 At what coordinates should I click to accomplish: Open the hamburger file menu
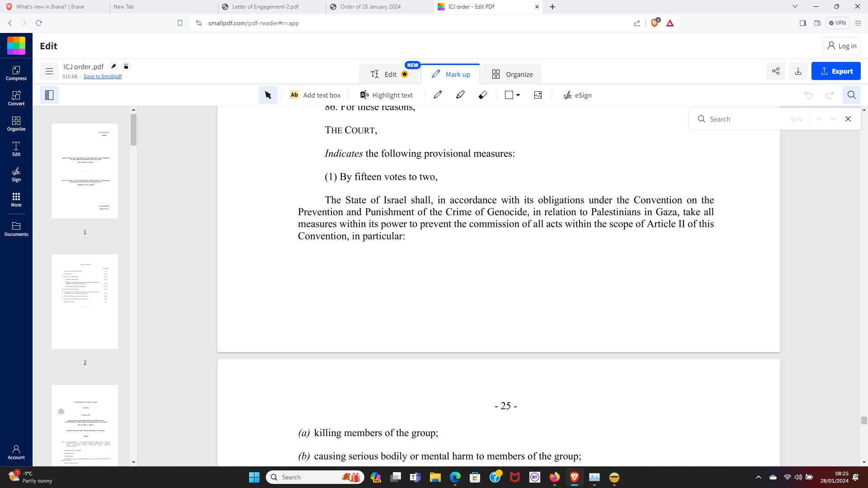point(49,71)
